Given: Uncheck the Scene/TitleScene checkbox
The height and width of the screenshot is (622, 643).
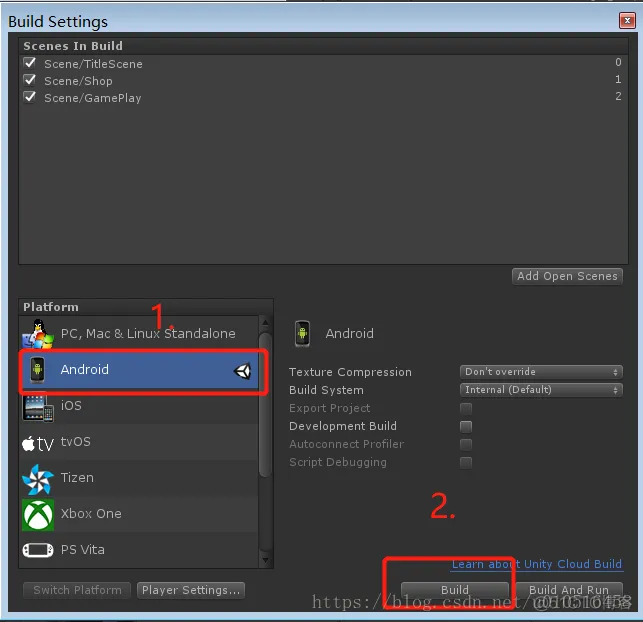Looking at the screenshot, I should pyautogui.click(x=30, y=63).
